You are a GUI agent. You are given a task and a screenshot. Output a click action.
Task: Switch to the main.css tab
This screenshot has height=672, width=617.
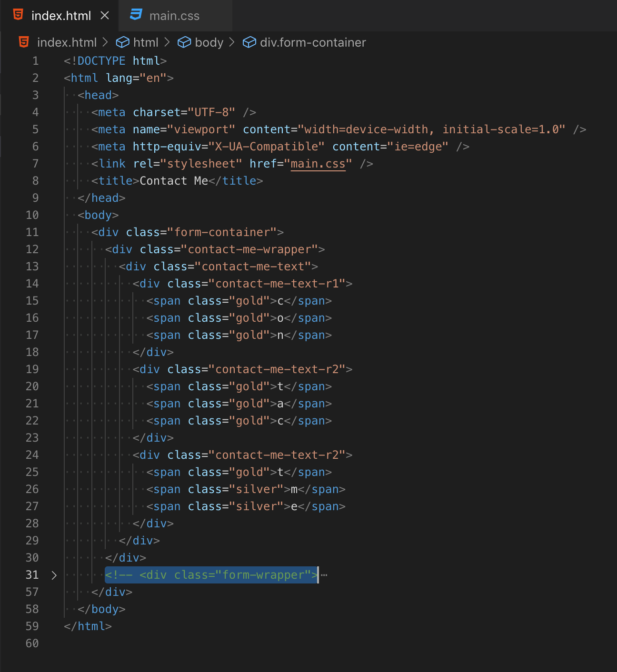tap(175, 15)
